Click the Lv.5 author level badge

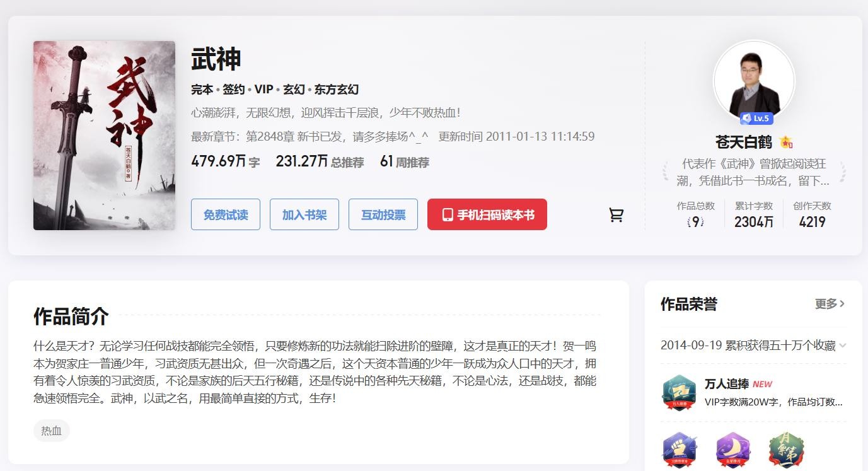click(x=756, y=118)
